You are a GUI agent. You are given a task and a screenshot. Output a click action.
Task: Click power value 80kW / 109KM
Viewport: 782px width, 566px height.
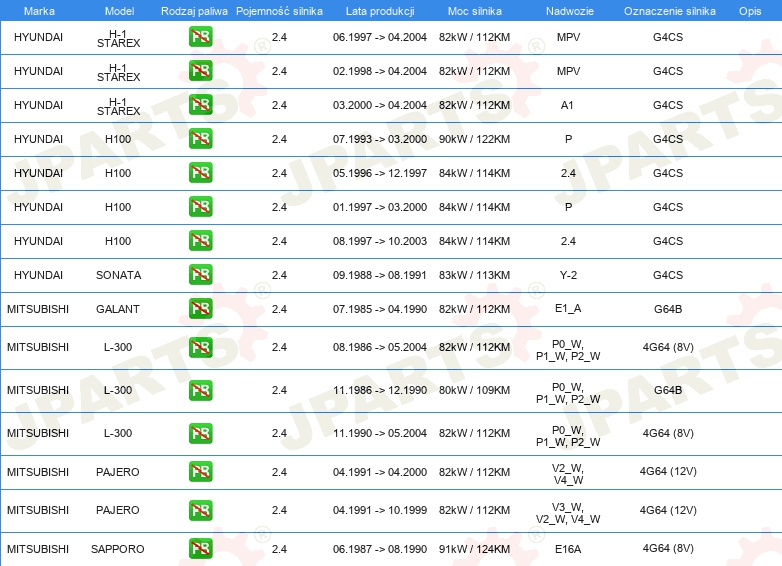[x=474, y=390]
